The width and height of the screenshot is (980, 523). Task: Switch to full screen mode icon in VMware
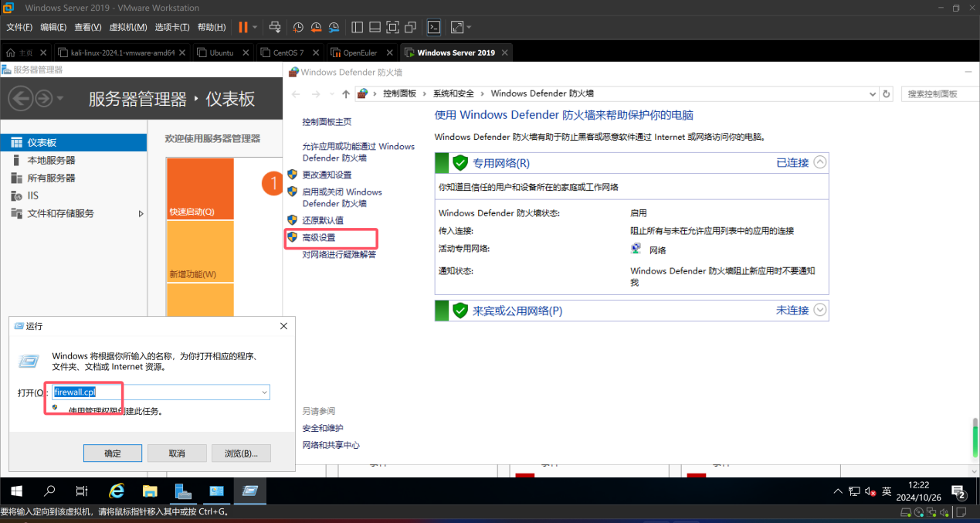(392, 27)
